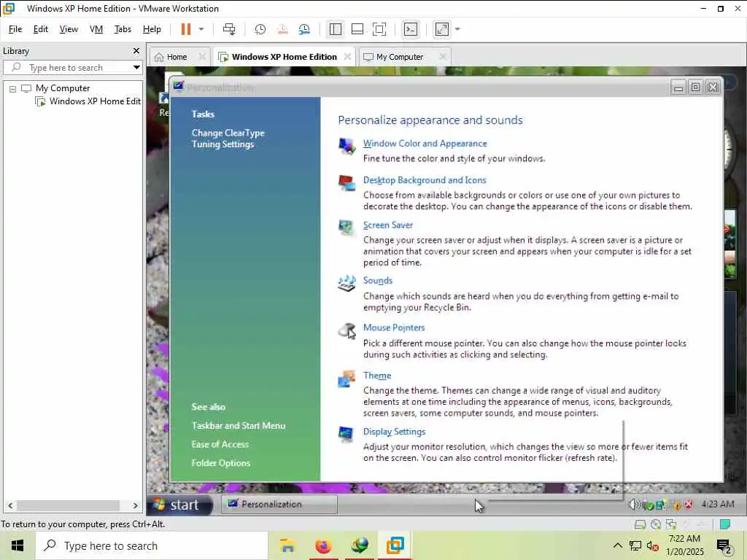Open the Screen Saver link
The height and width of the screenshot is (560, 747).
388,225
